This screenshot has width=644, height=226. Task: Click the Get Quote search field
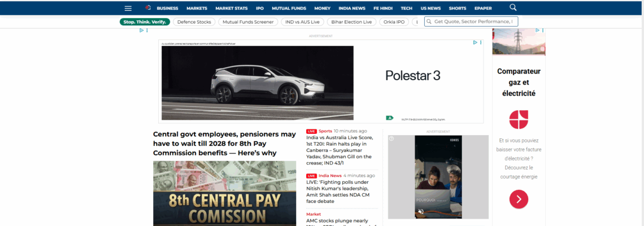(473, 21)
